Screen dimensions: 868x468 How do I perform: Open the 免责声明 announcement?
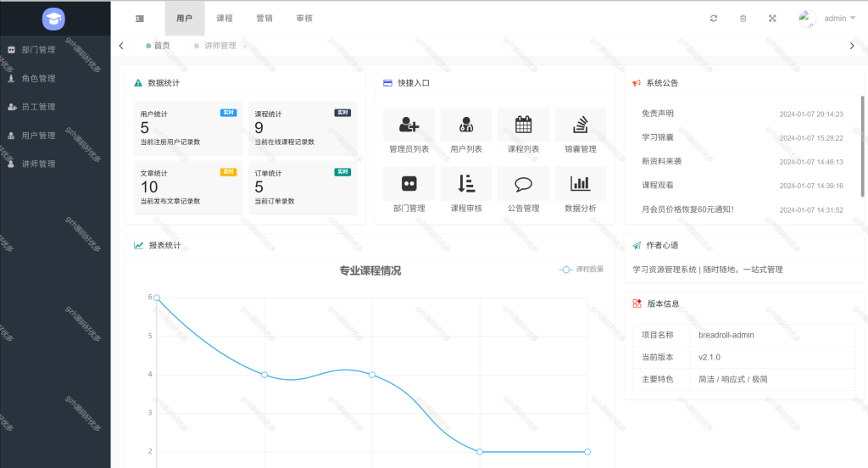point(658,114)
